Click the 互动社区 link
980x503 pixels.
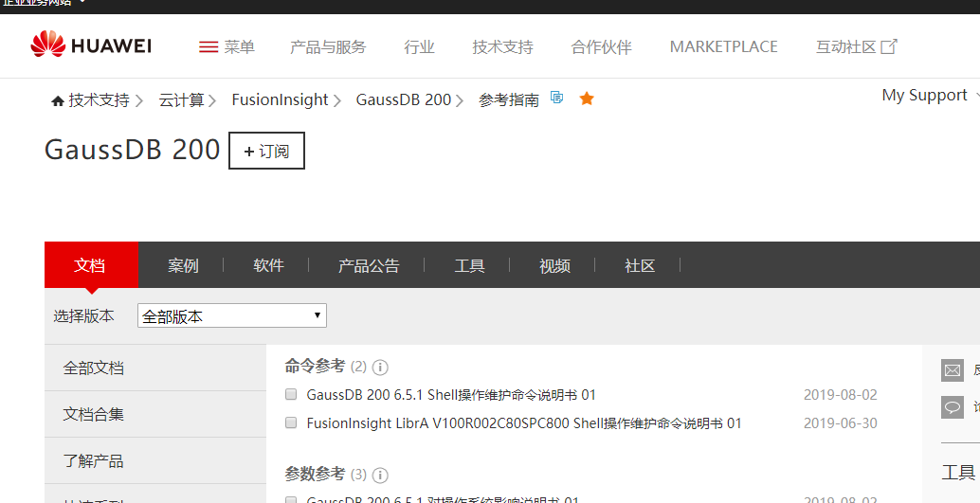(x=845, y=46)
